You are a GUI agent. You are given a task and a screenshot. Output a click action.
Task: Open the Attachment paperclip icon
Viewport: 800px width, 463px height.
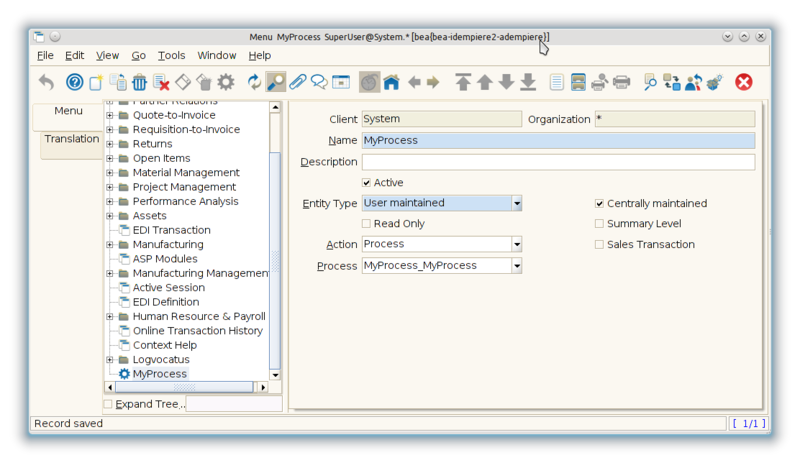pyautogui.click(x=297, y=82)
